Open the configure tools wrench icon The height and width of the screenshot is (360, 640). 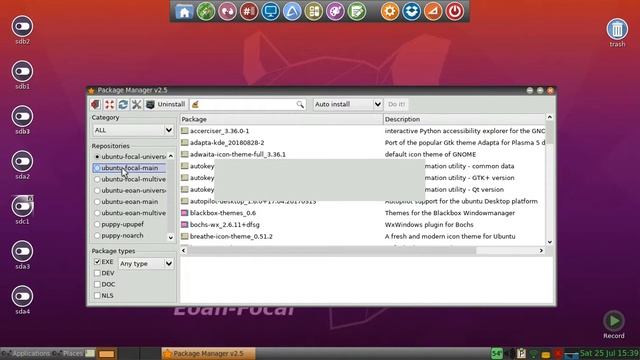(136, 104)
